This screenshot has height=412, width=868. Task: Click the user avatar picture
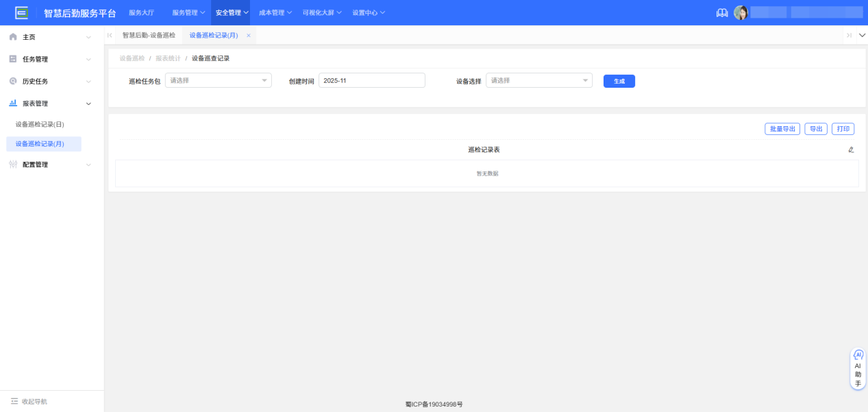pos(741,12)
